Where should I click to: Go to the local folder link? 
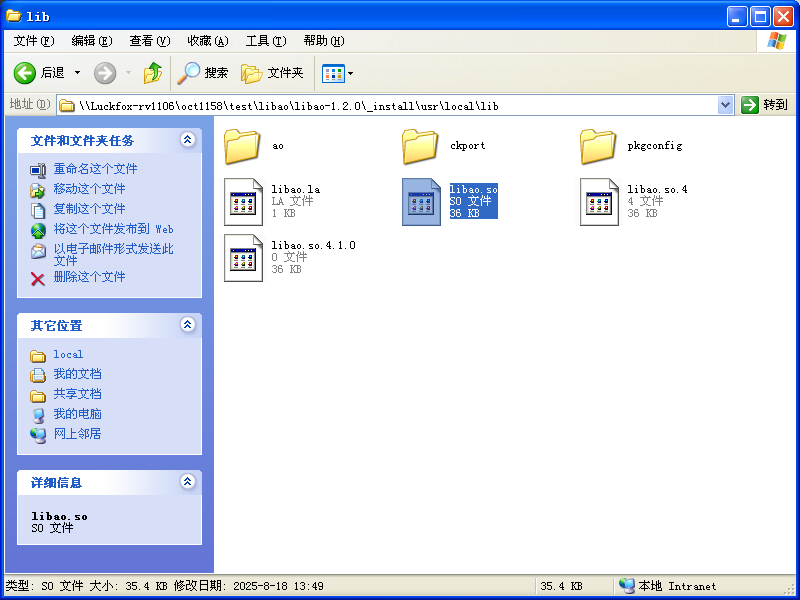click(68, 354)
